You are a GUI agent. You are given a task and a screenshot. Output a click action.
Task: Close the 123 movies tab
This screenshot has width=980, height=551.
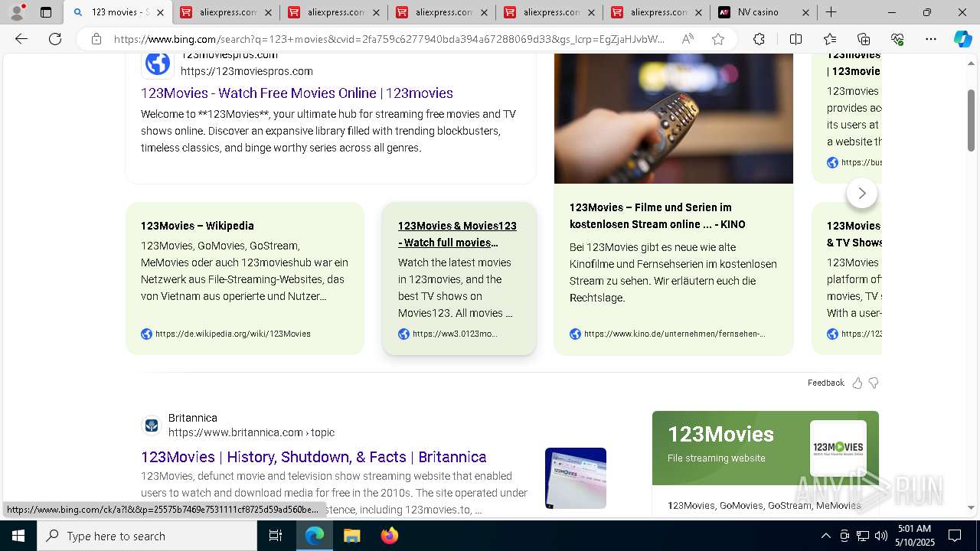coord(161,12)
